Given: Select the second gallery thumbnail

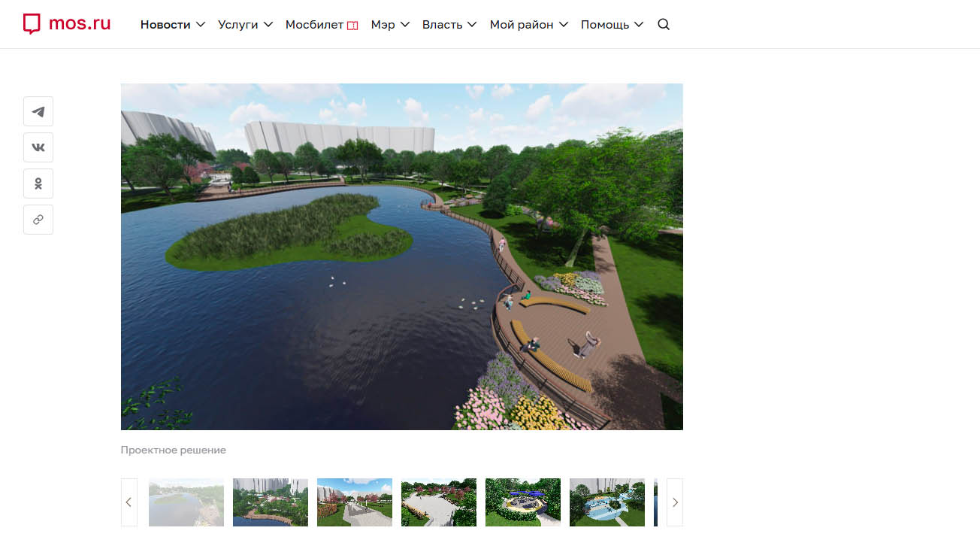Looking at the screenshot, I should (x=271, y=502).
